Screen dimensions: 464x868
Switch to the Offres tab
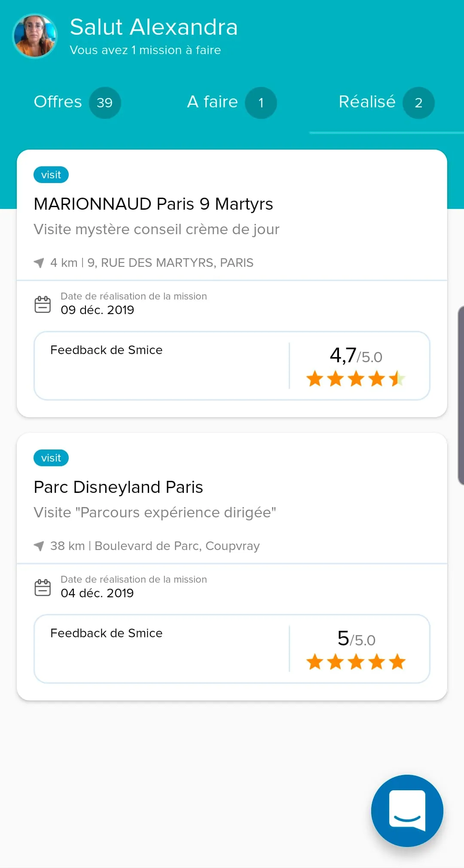(58, 102)
